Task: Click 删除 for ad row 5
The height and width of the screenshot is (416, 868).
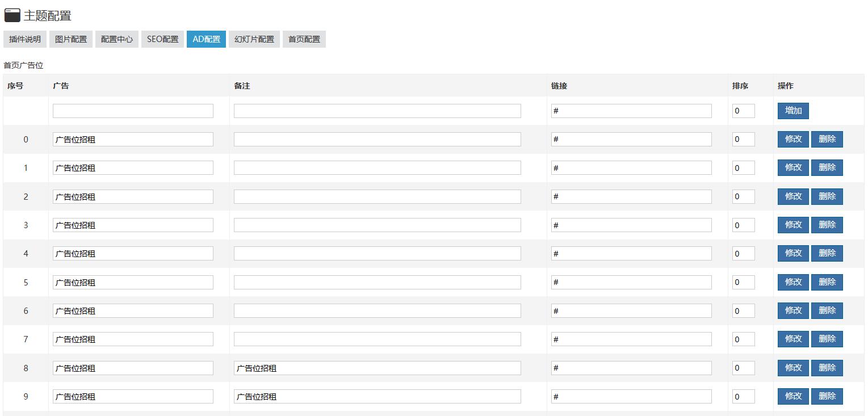Action: [827, 282]
